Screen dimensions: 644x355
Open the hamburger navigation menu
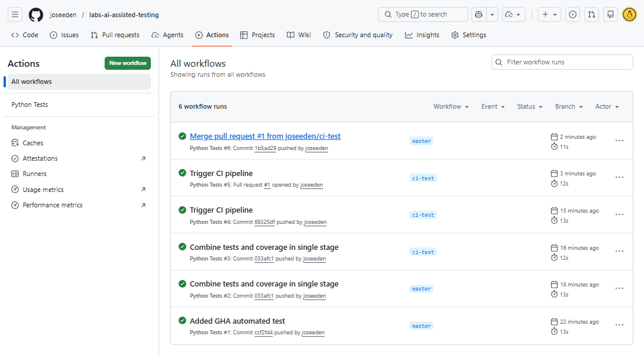click(15, 15)
